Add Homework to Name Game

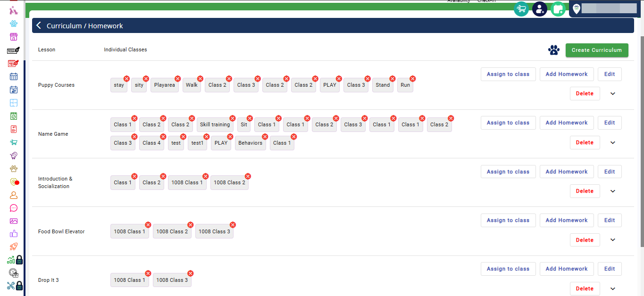tap(567, 123)
